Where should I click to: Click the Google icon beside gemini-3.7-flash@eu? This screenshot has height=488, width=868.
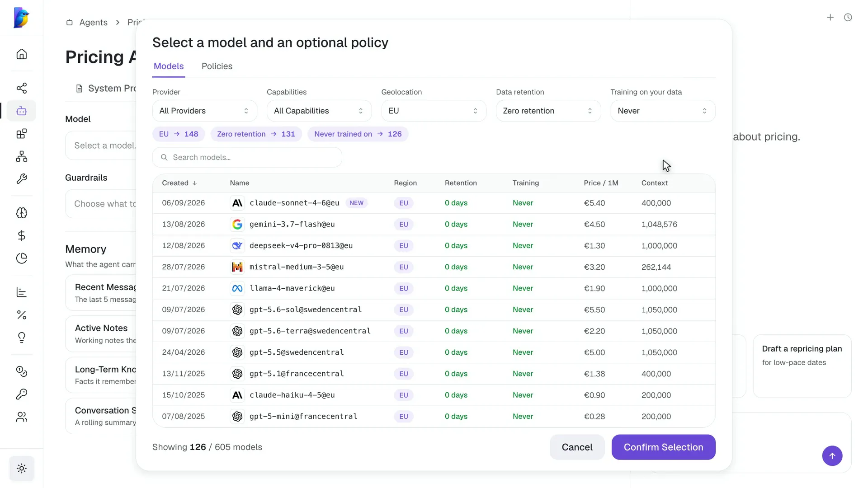click(x=237, y=224)
